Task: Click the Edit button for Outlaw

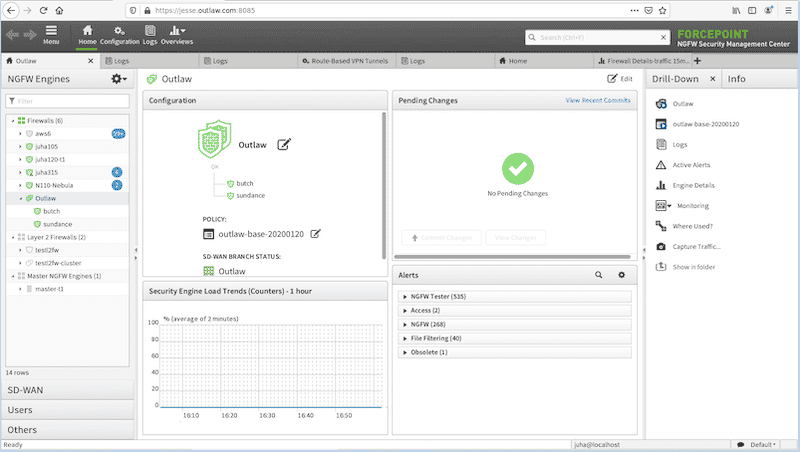Action: (619, 79)
